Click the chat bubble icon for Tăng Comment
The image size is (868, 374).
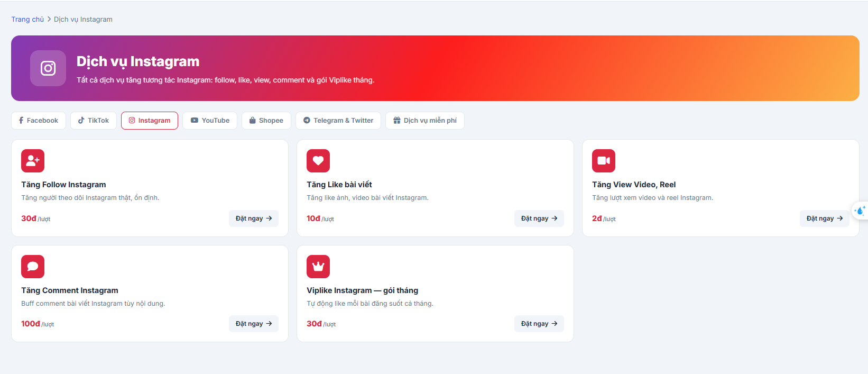(x=33, y=267)
